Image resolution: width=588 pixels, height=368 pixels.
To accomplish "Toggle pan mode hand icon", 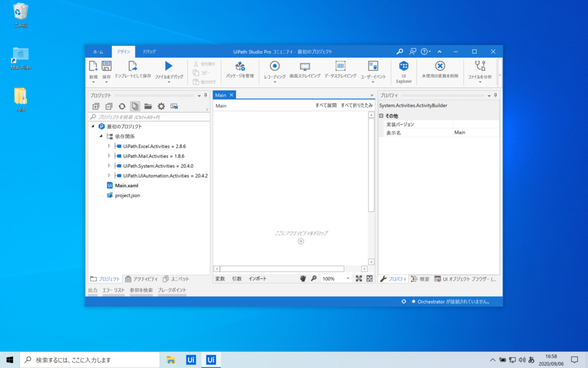I will (303, 279).
